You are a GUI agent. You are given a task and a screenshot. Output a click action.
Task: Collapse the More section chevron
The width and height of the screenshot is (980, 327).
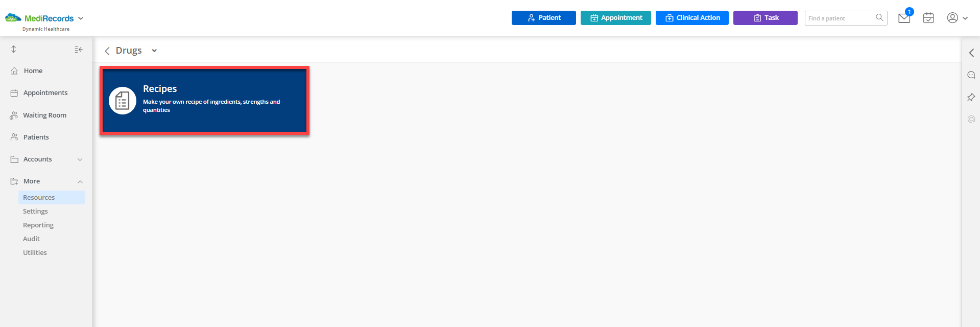80,181
